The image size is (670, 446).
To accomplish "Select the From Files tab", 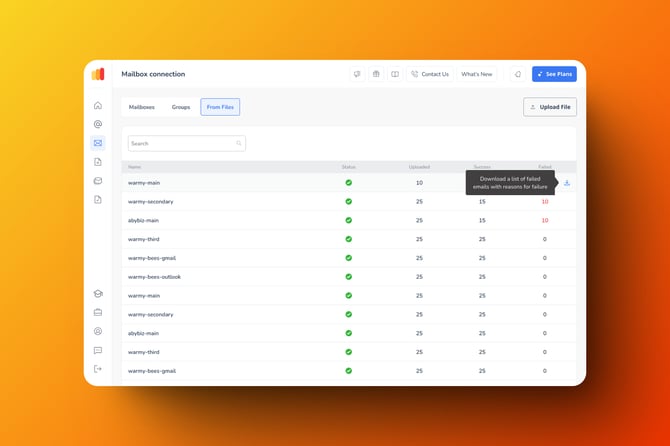I will pyautogui.click(x=220, y=107).
